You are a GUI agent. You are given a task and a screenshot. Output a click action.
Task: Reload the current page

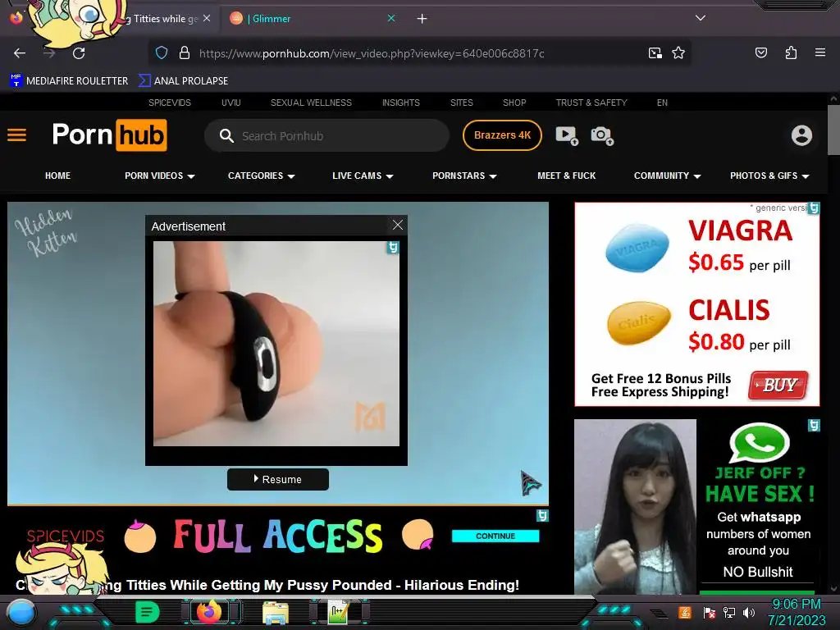[x=79, y=53]
